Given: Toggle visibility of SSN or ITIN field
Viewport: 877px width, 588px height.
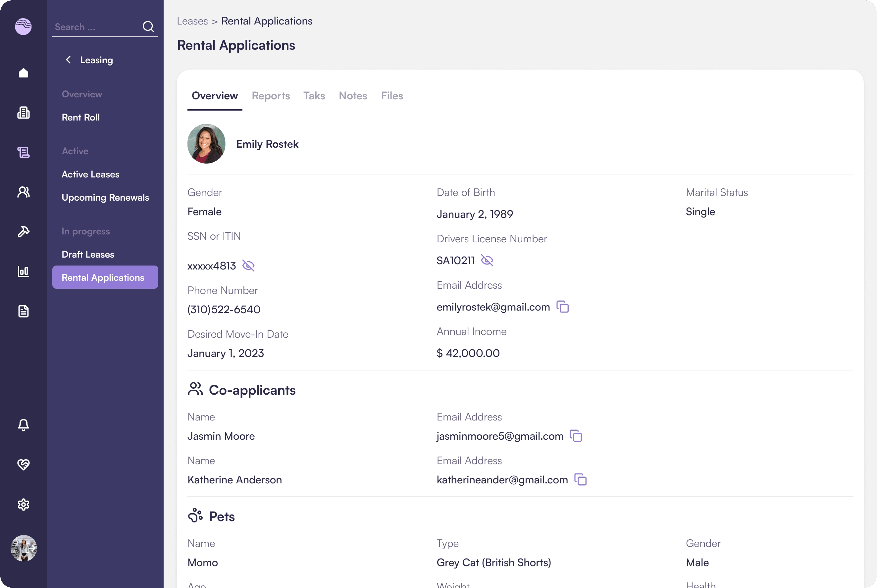Looking at the screenshot, I should 248,265.
